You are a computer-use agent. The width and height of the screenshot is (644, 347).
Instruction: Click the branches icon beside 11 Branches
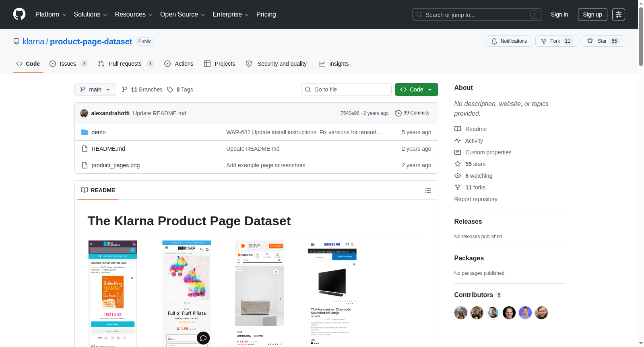click(x=125, y=89)
